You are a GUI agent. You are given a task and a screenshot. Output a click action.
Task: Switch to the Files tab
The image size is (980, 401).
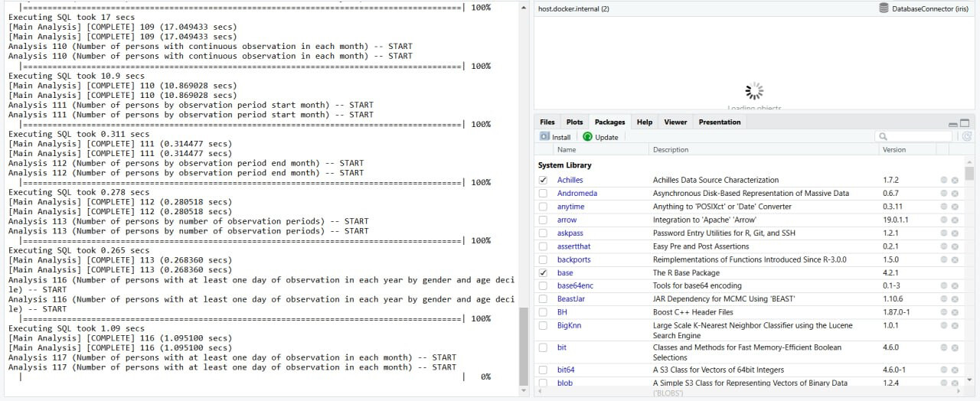pos(547,122)
